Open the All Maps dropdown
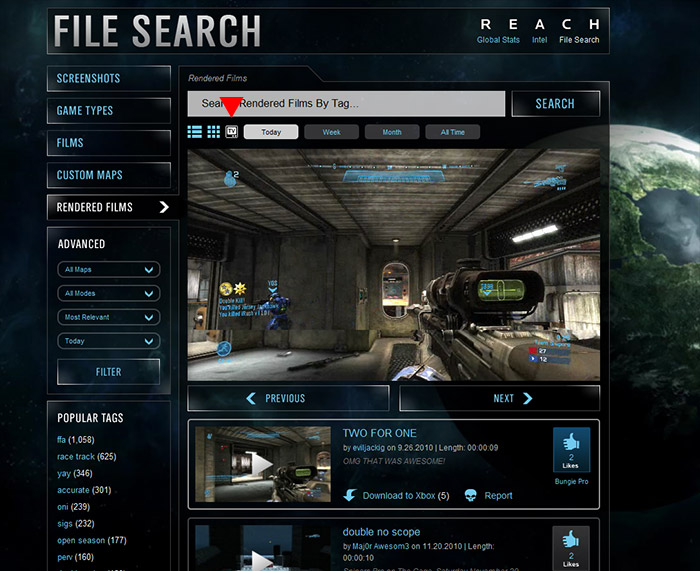 [108, 269]
